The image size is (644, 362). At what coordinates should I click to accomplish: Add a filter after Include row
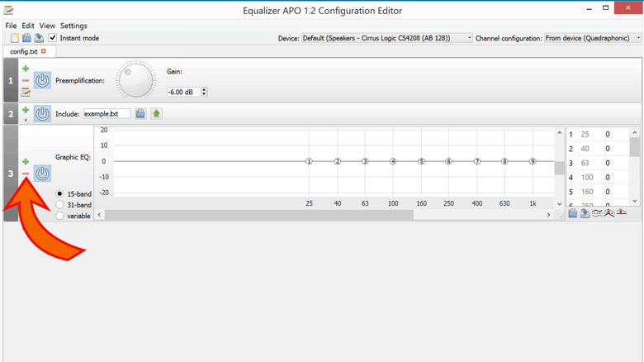pos(26,110)
